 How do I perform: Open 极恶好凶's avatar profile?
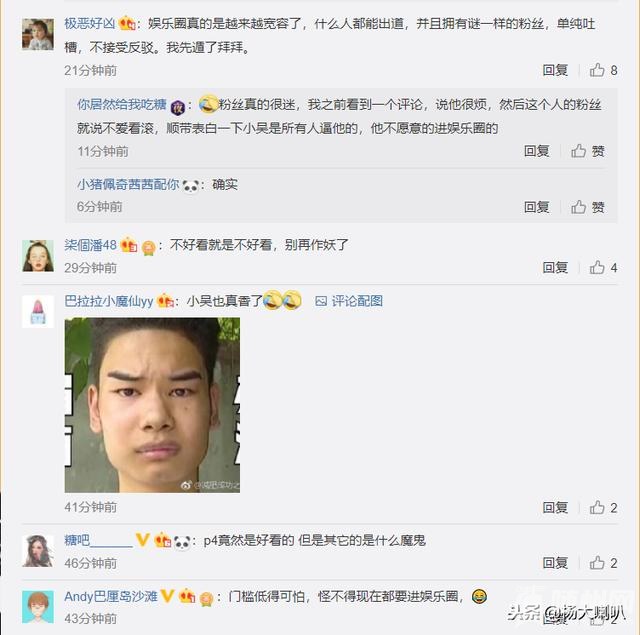click(38, 34)
